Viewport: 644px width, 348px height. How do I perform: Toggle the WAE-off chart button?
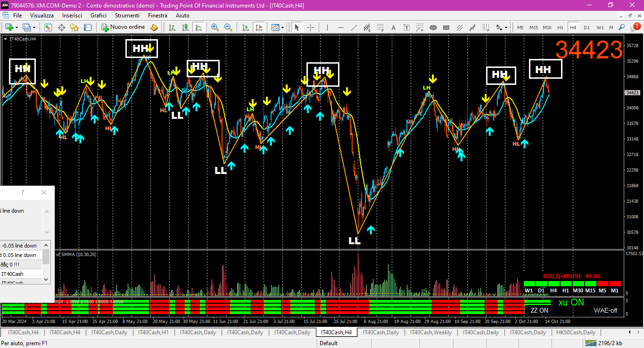605,310
